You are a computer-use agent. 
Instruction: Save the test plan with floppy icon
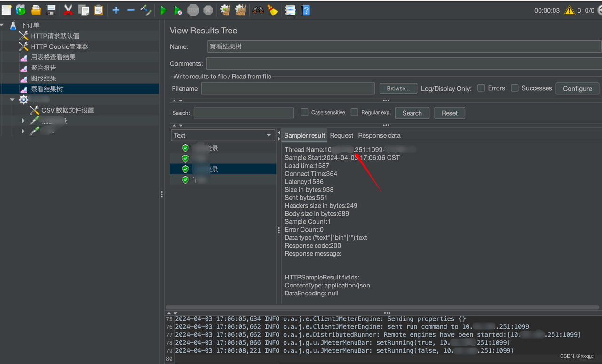tap(51, 10)
